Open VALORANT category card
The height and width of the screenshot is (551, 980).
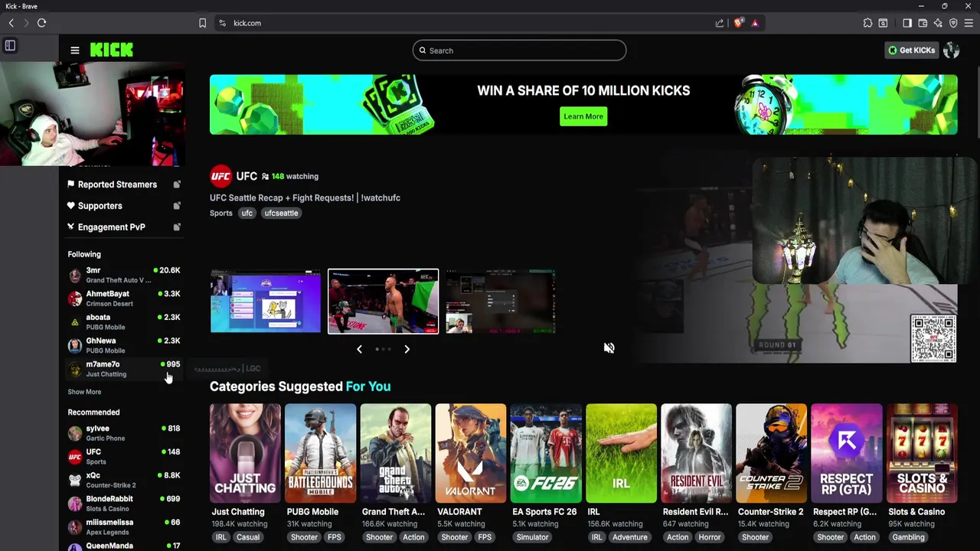click(x=470, y=453)
